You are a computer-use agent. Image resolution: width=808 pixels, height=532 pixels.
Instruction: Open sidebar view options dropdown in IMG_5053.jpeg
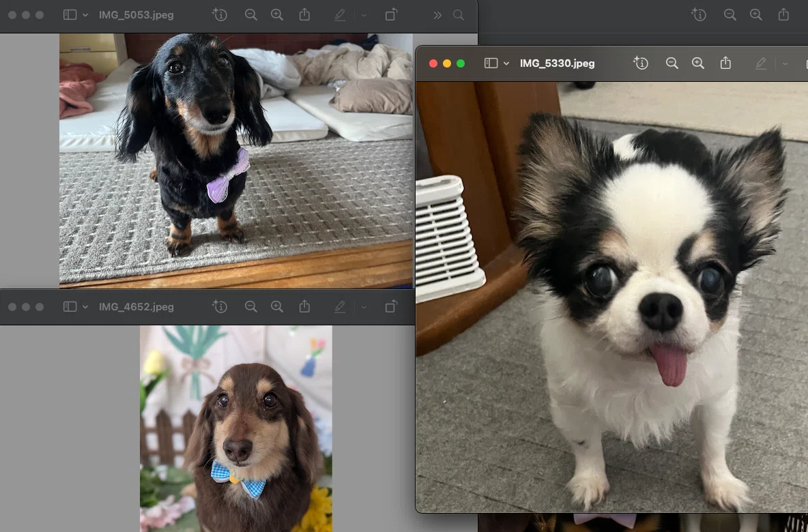tap(85, 16)
